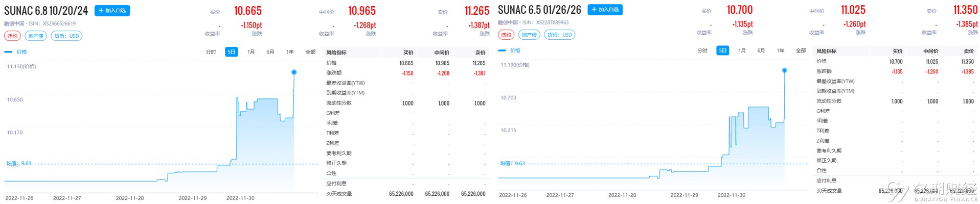Viewport: 980px width, 204px height.
Task: Click the large red bid price 10.700
Action: 740,10
